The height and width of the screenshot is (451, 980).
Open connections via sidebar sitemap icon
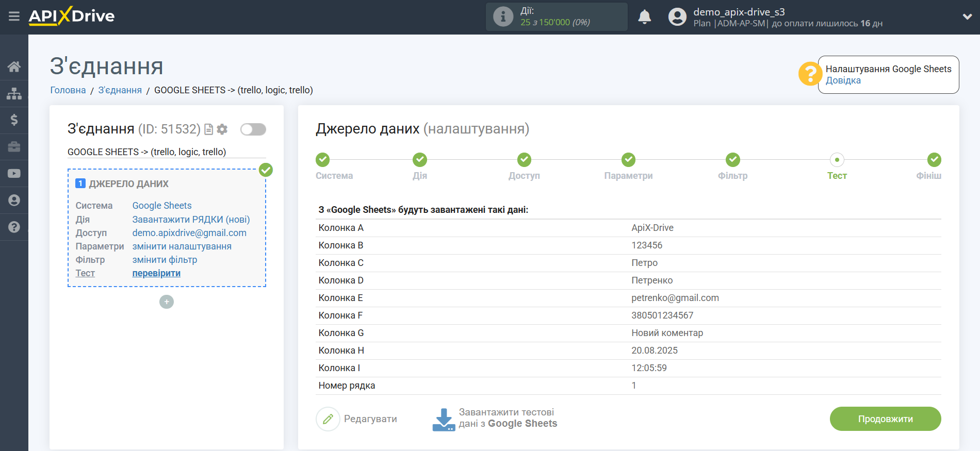[x=14, y=93]
